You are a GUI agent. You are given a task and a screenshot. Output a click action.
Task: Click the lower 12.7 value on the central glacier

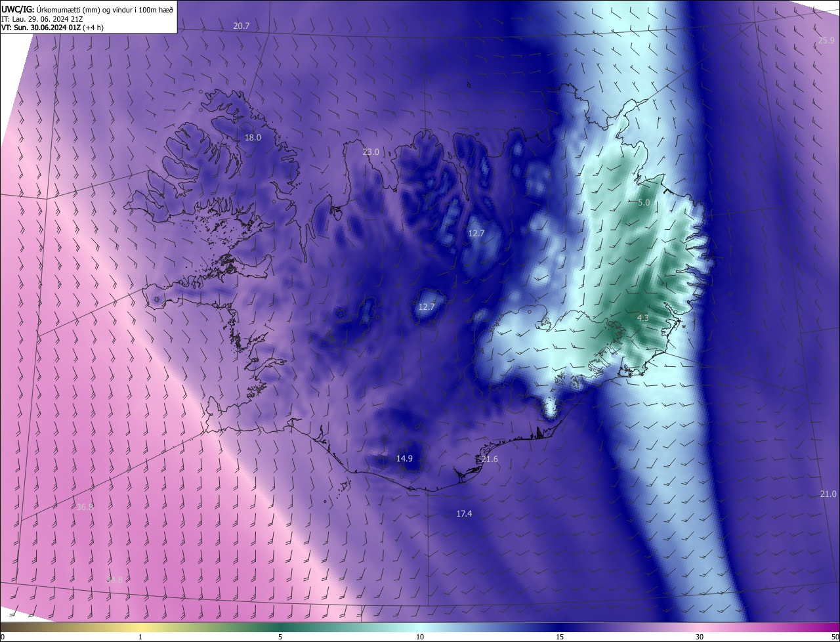[427, 307]
